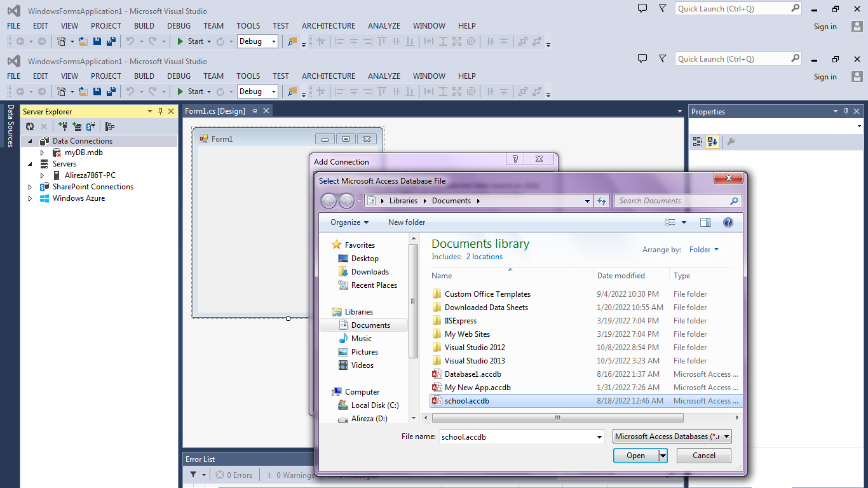Click the File name input field
Image resolution: width=868 pixels, height=488 pixels.
[x=517, y=437]
